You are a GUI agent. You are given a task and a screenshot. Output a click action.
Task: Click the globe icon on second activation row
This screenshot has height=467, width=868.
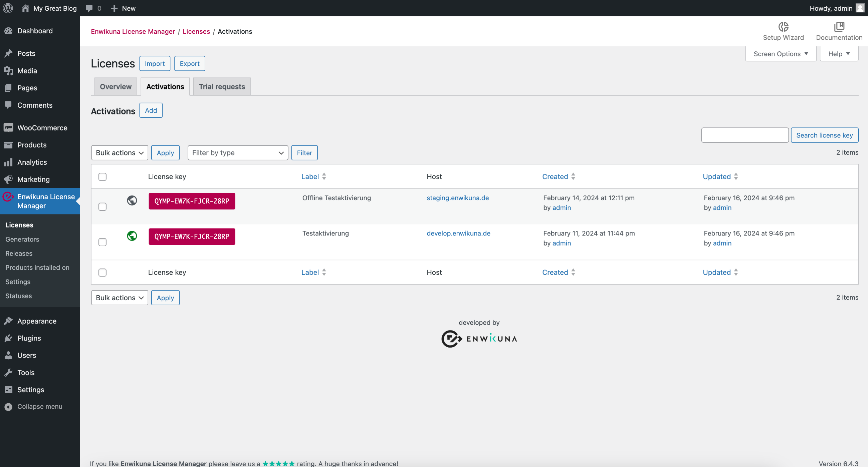click(x=132, y=236)
